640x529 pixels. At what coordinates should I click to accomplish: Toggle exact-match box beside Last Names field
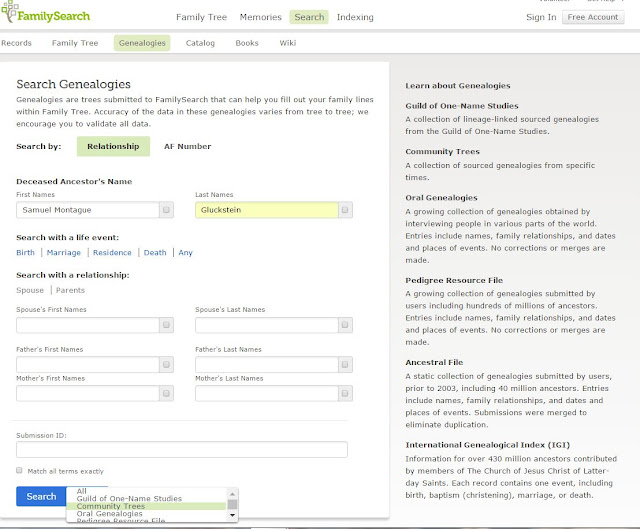[x=345, y=210]
